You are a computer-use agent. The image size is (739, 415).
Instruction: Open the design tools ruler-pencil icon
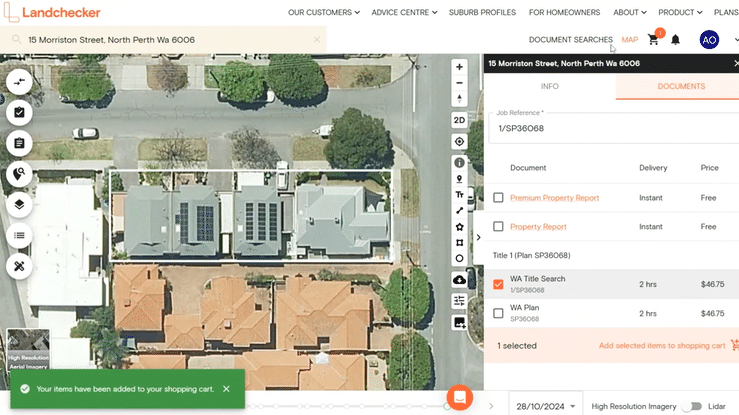click(19, 266)
